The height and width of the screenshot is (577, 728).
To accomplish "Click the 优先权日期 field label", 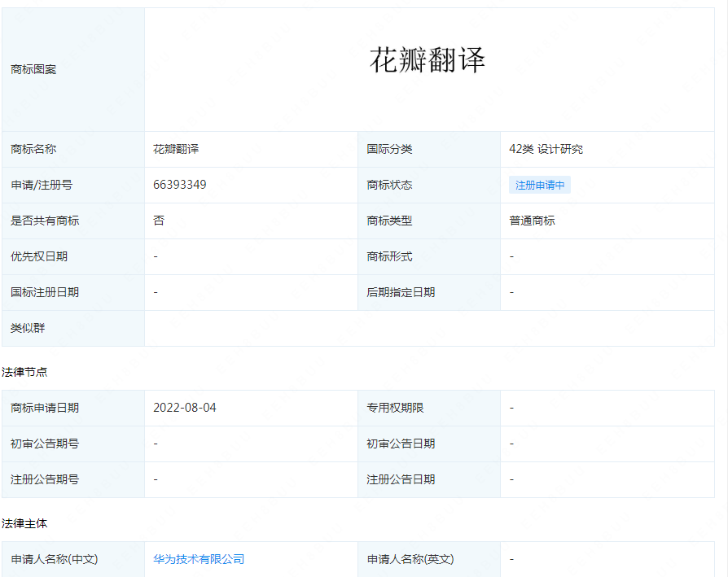I will tap(39, 256).
